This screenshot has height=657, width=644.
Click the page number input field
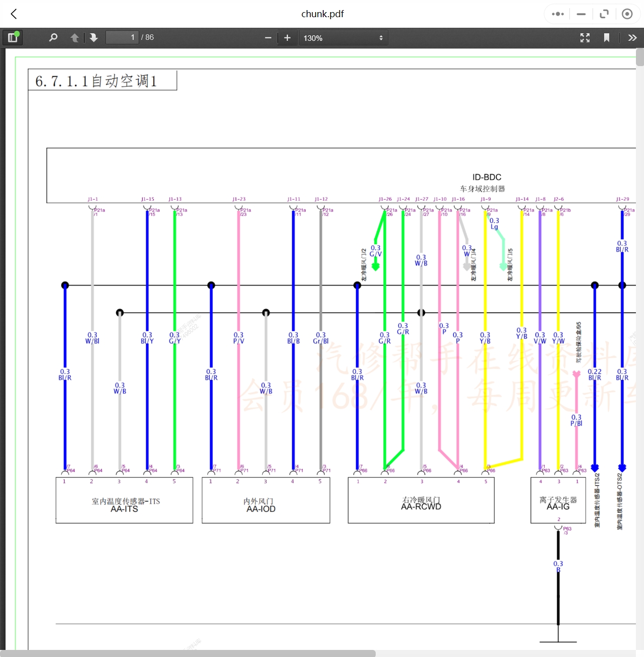(122, 37)
